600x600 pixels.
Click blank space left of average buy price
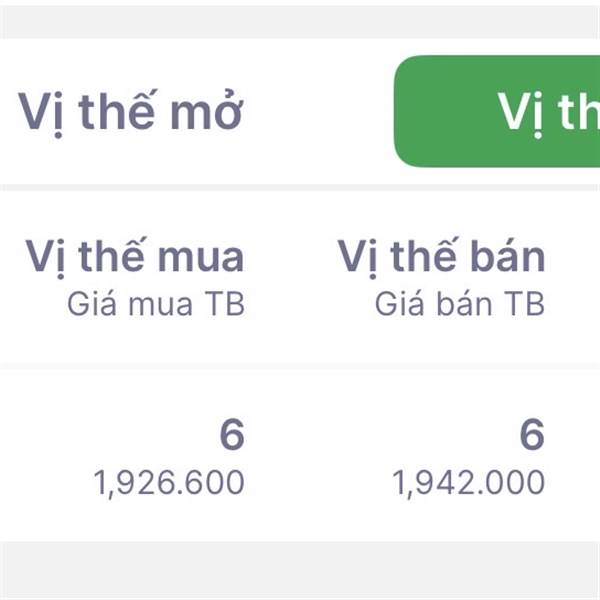(x=45, y=484)
